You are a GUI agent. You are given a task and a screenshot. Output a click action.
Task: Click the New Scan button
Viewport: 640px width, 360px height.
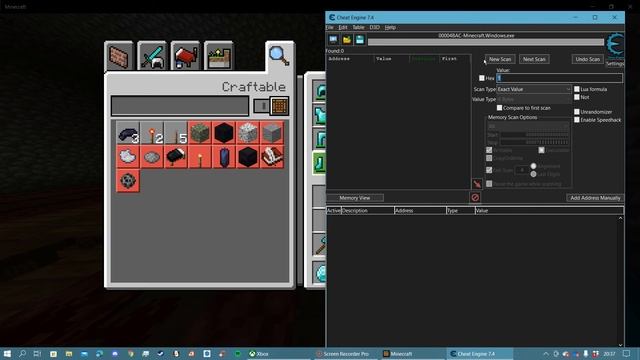pos(500,59)
